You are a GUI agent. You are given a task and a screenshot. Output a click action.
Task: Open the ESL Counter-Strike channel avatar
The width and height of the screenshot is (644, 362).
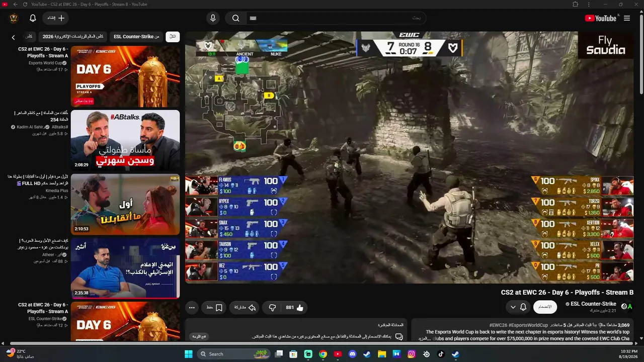pyautogui.click(x=627, y=306)
